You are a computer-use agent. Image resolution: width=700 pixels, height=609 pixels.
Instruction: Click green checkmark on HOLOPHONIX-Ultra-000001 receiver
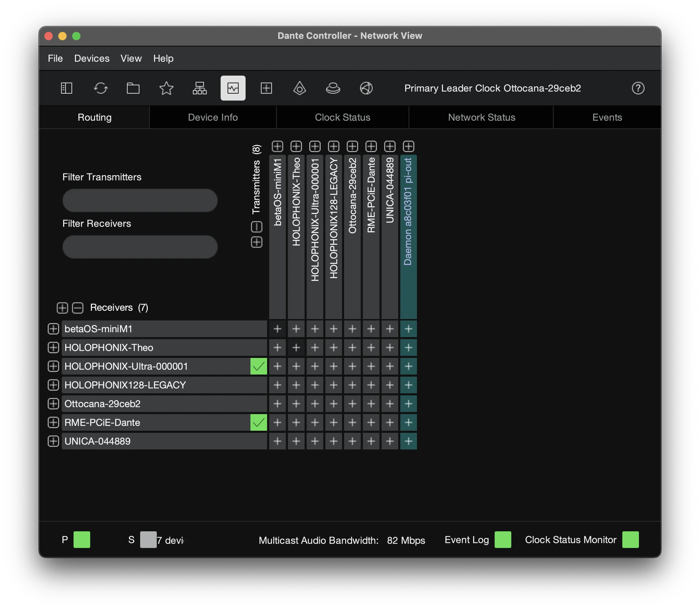pyautogui.click(x=259, y=366)
